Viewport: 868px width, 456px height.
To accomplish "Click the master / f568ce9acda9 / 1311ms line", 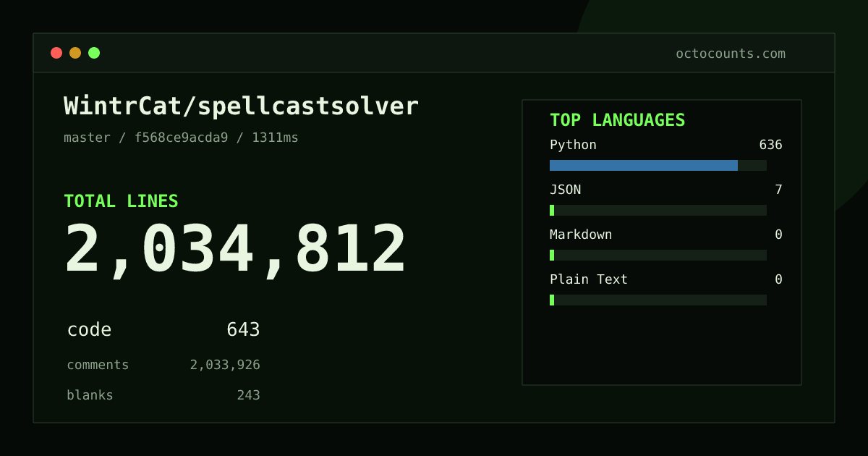I will coord(181,138).
